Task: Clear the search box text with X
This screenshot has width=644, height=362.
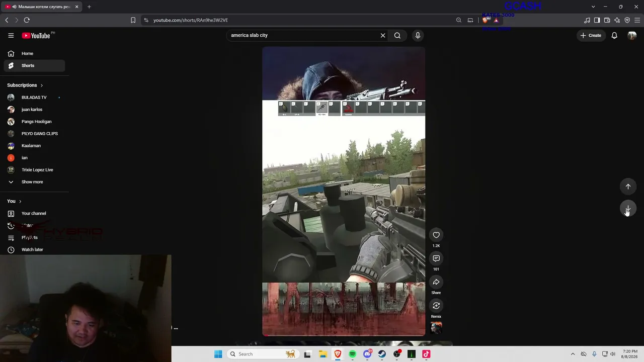Action: 383,36
